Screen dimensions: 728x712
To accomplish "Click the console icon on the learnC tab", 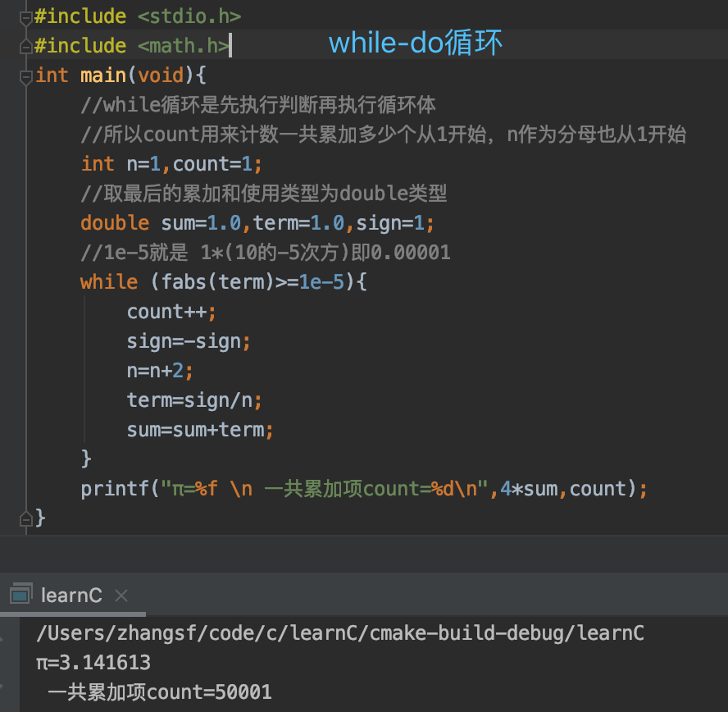I will pyautogui.click(x=19, y=594).
